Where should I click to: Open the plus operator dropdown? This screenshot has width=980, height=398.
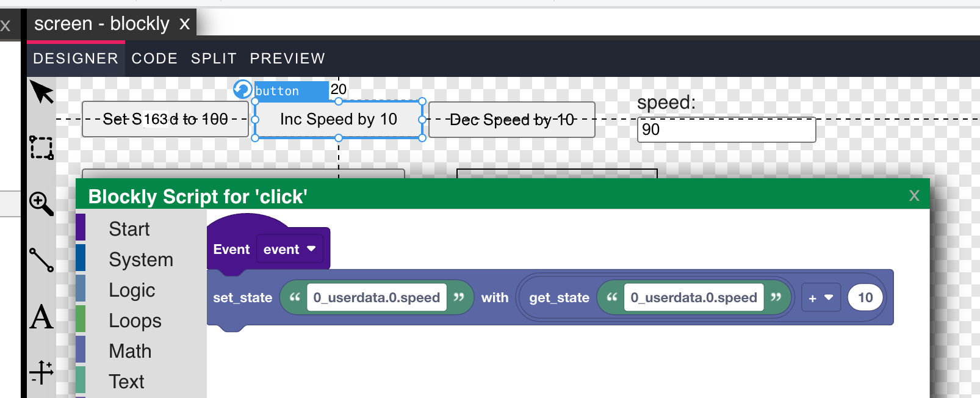coord(820,298)
